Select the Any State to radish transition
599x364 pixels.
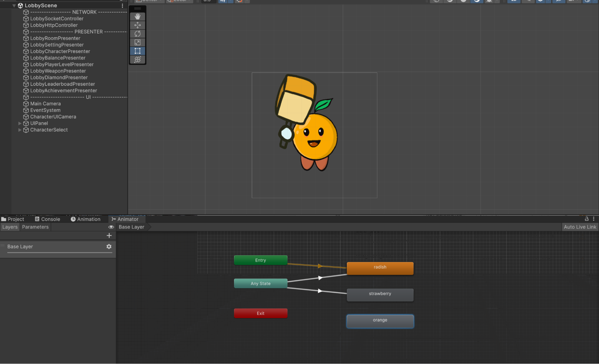click(320, 278)
